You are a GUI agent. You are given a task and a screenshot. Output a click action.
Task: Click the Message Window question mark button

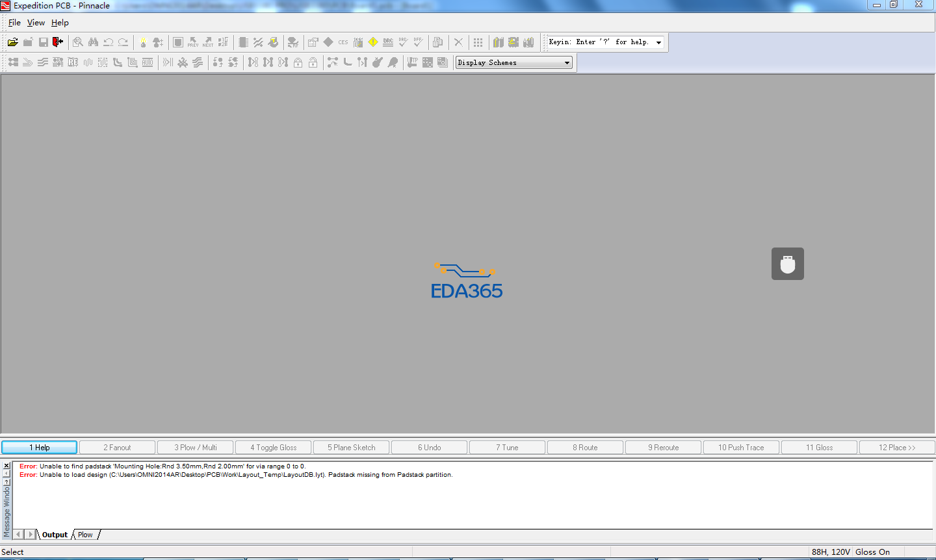6,482
